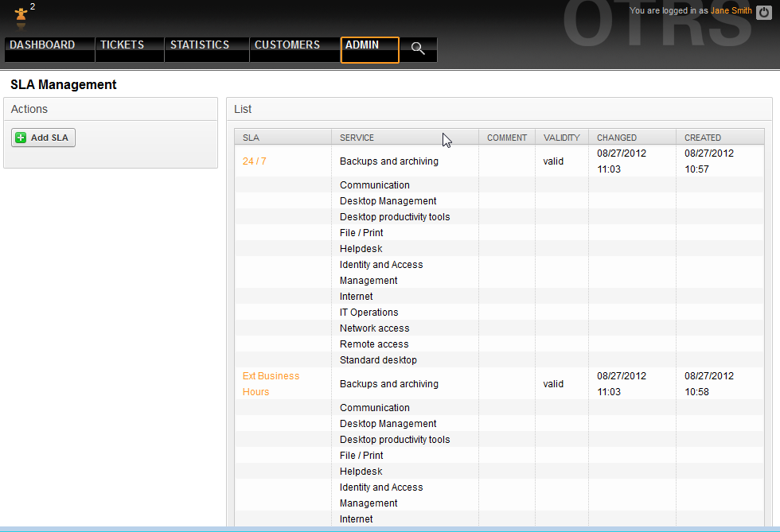Sort the list by CREATED date
The width and height of the screenshot is (780, 532).
(x=700, y=137)
